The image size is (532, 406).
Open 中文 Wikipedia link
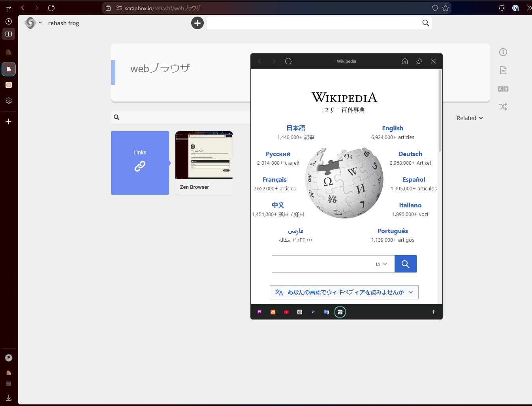coord(278,205)
